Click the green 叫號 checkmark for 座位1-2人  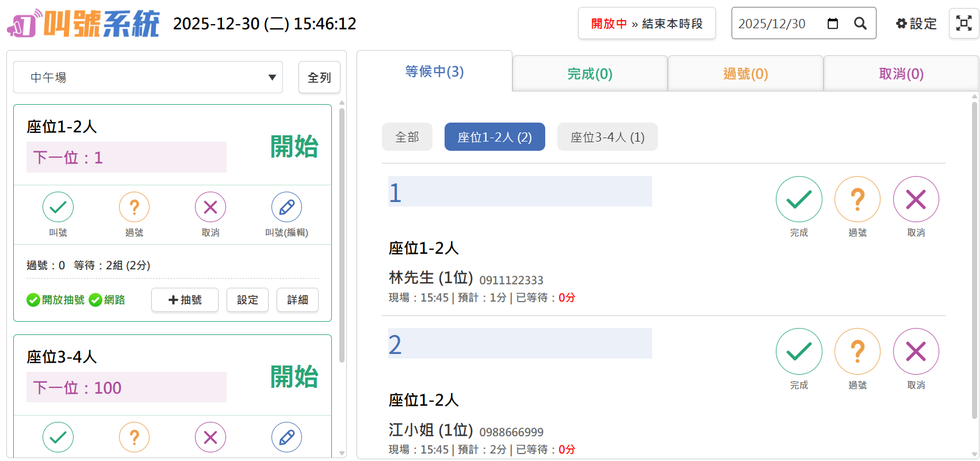click(58, 207)
